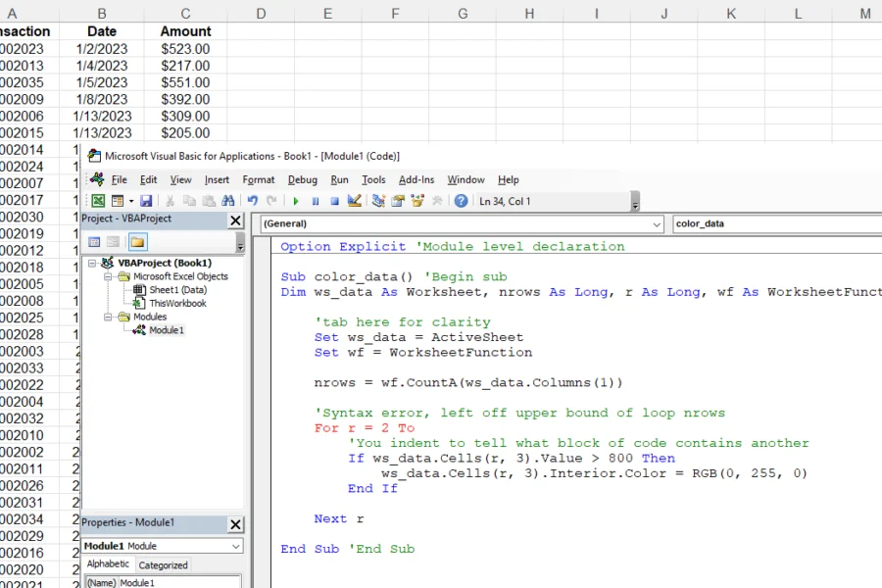Open the Debug menu
The width and height of the screenshot is (882, 588).
pyautogui.click(x=303, y=179)
